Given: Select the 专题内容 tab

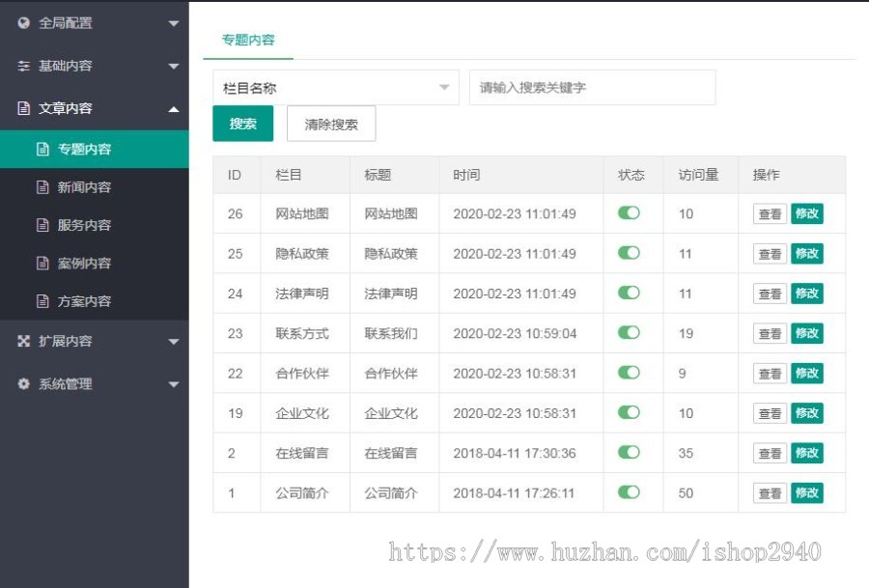Looking at the screenshot, I should click(x=248, y=40).
